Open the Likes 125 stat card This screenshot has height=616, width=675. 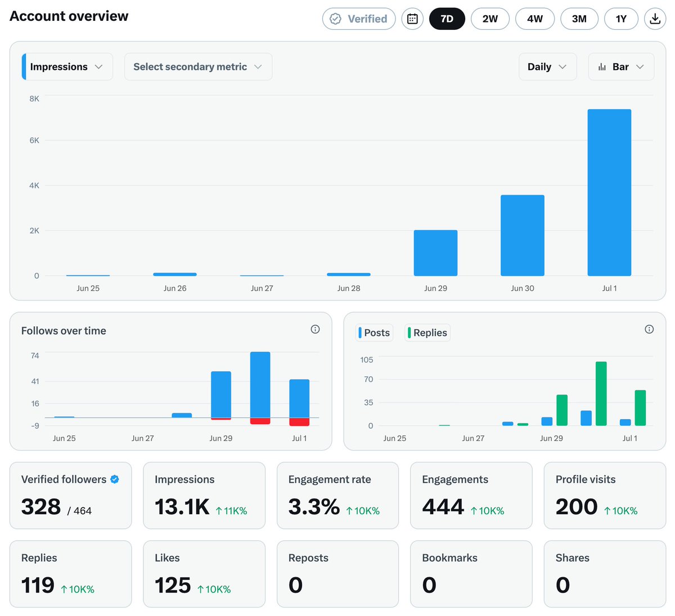[204, 574]
